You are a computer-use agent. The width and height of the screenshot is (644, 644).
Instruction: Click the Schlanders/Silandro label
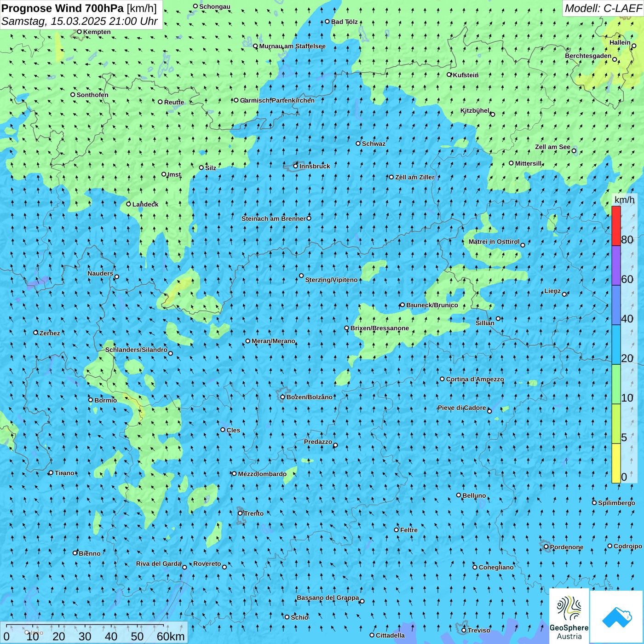point(136,350)
